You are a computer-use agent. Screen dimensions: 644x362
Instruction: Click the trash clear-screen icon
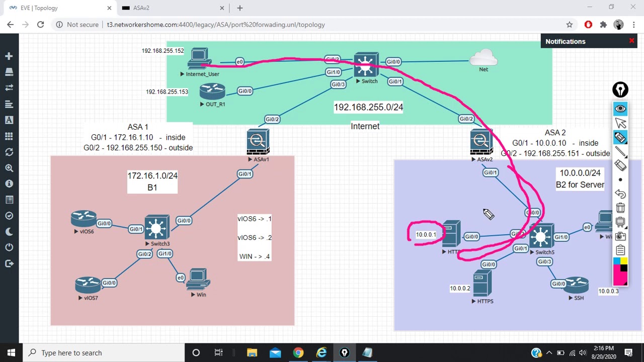(x=620, y=208)
